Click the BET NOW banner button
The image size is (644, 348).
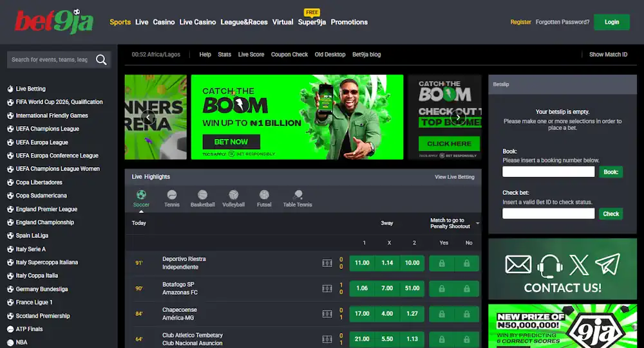pos(231,142)
